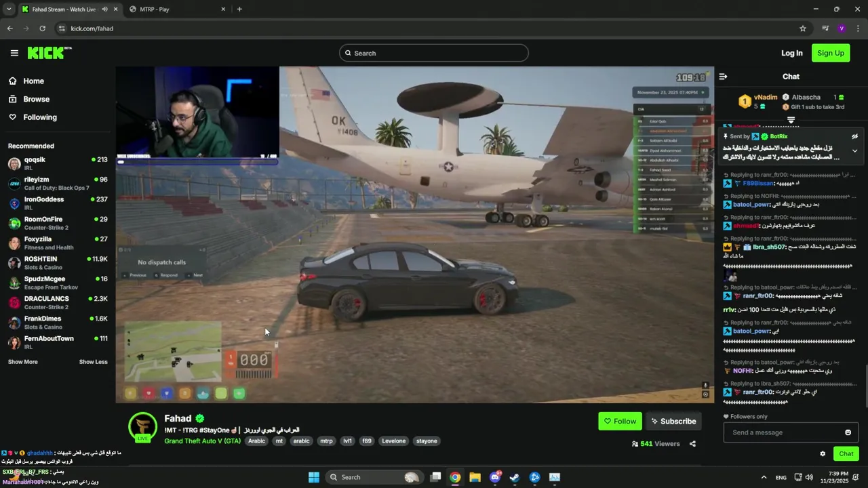Expand recommended list with Show More
Screen dimensions: 868x488
[x=22, y=362]
